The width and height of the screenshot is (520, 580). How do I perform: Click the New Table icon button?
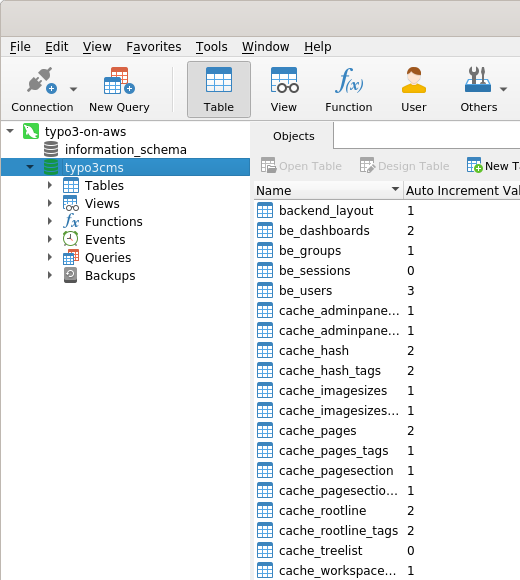pos(474,165)
